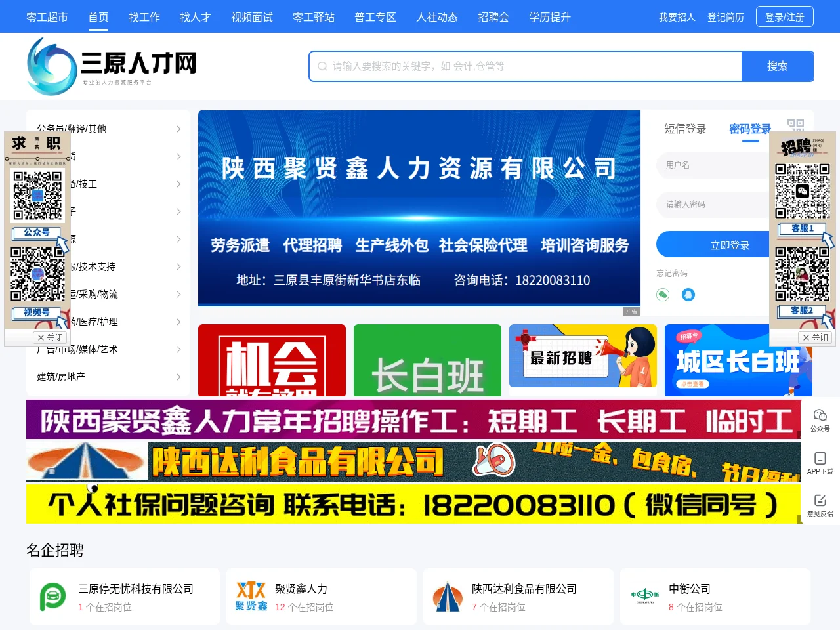840x630 pixels.
Task: Click the 三原人才网 site logo
Action: click(112, 66)
